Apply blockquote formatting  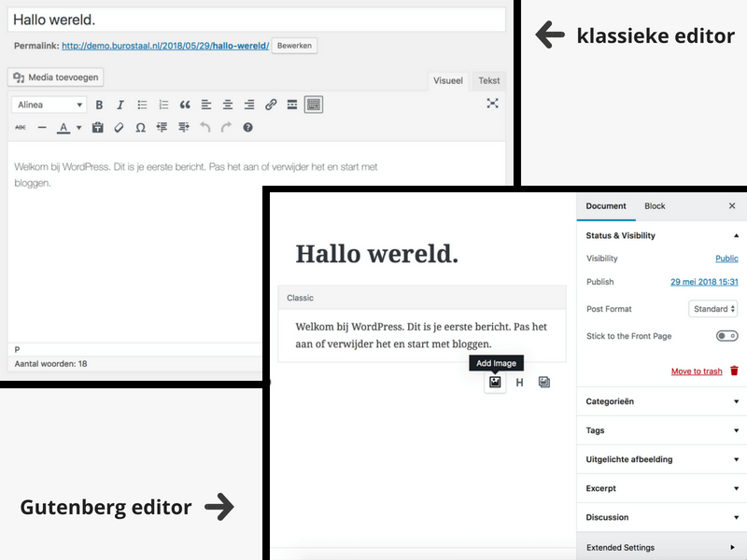(x=185, y=105)
